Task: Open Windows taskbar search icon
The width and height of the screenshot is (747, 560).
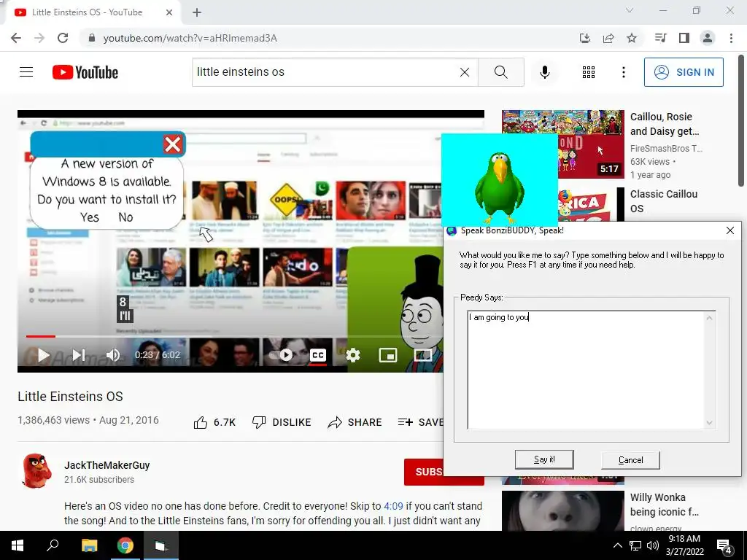Action: click(53, 545)
